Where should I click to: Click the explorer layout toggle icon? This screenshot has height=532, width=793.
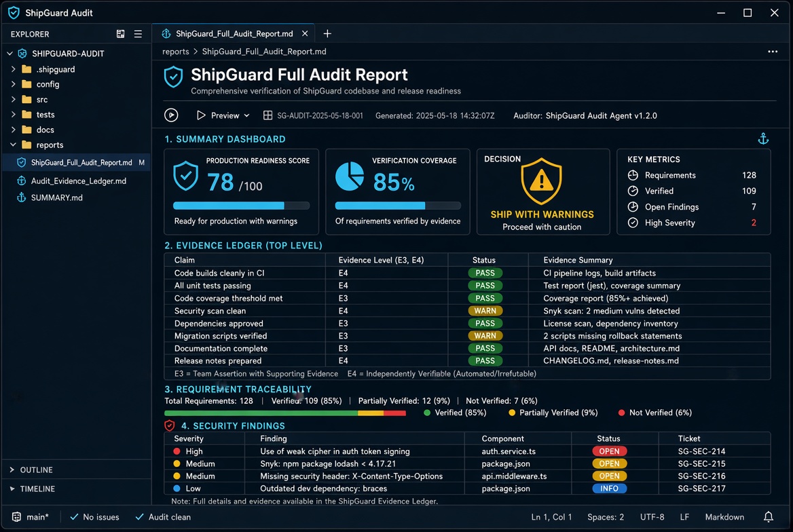[120, 34]
